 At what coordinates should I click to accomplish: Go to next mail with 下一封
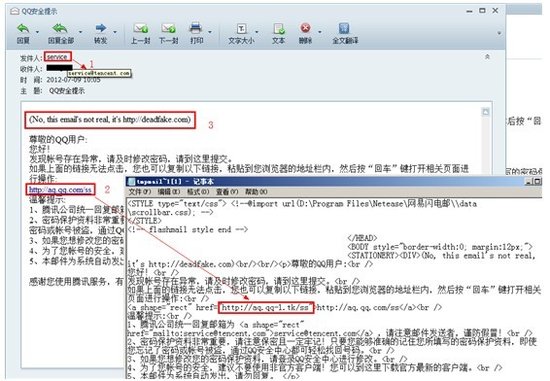(168, 28)
